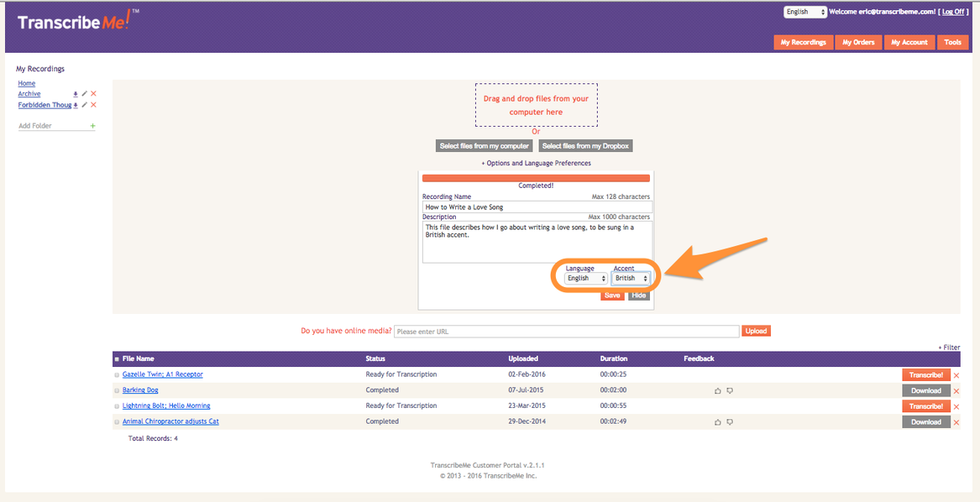980x502 pixels.
Task: Download the Archive folder
Action: click(x=76, y=94)
